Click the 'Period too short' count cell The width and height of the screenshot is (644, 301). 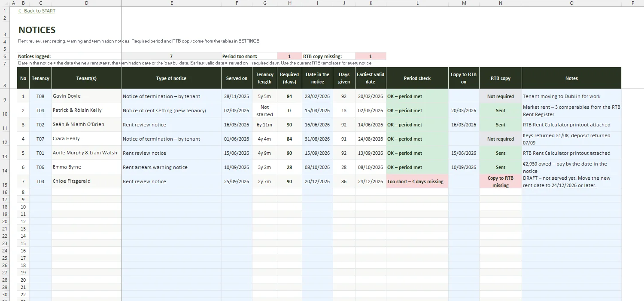(x=289, y=56)
